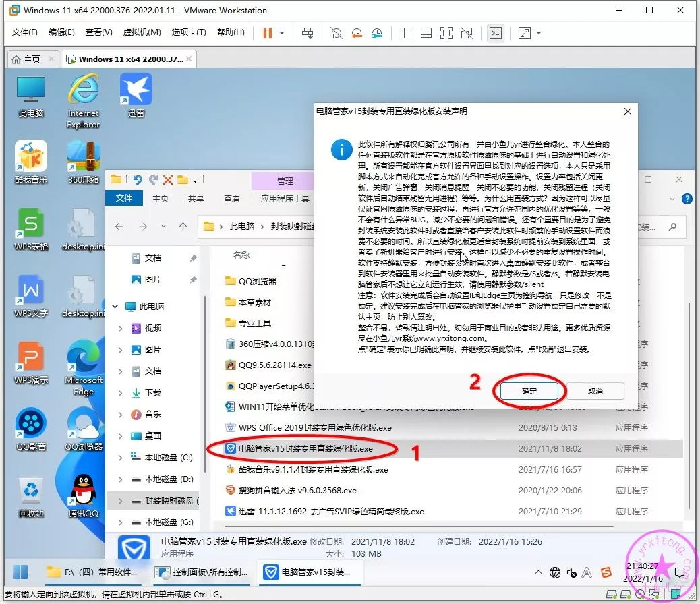Switch to the 主页 VMware tab
Viewport: 700px width, 604px height.
coord(26,59)
